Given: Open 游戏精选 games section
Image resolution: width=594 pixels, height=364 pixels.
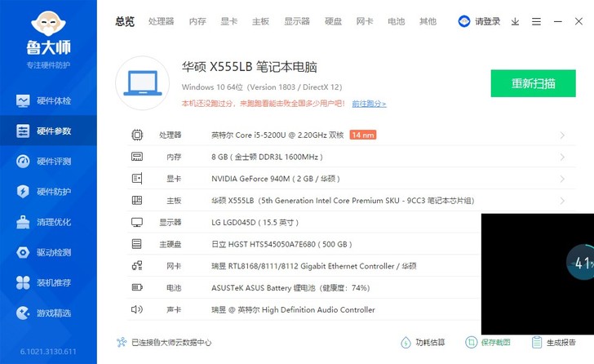Looking at the screenshot, I should 48,313.
